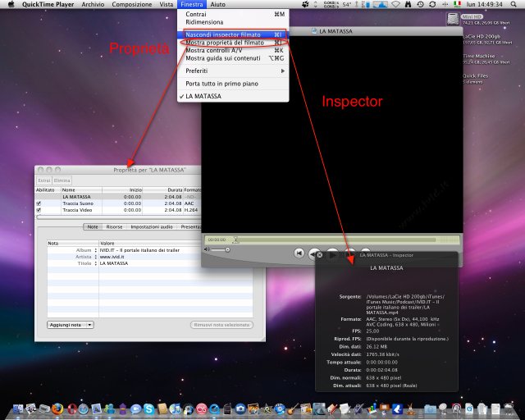Click the www.ivid.it artist value
Image resolution: width=525 pixels, height=420 pixels.
pyautogui.click(x=112, y=257)
